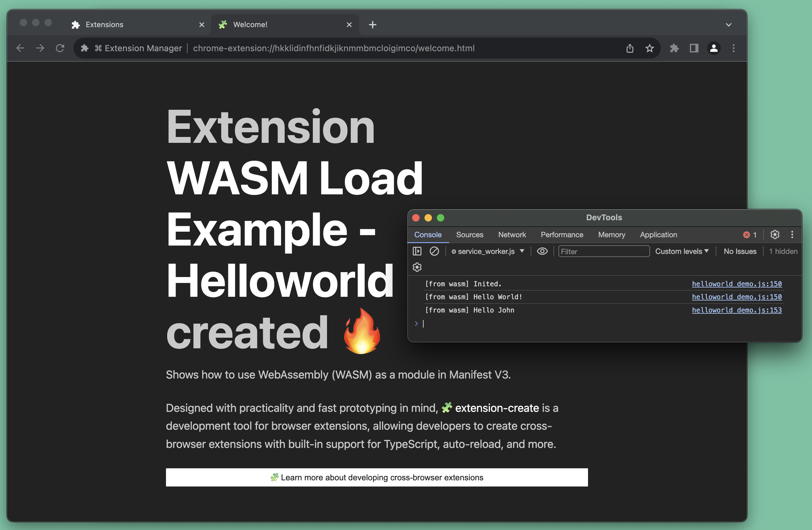Image resolution: width=812 pixels, height=530 pixels.
Task: Close the Extensions tab
Action: (202, 25)
